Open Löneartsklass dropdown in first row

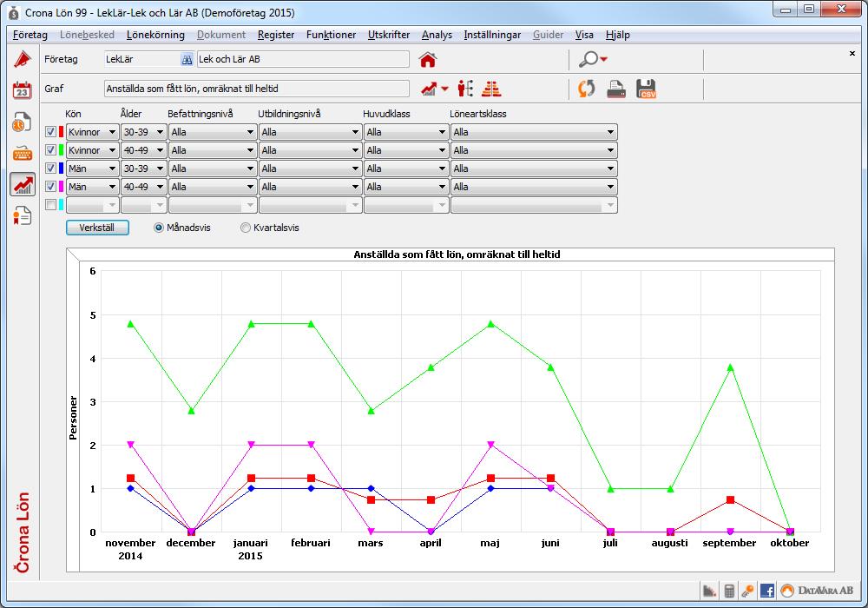pyautogui.click(x=534, y=132)
